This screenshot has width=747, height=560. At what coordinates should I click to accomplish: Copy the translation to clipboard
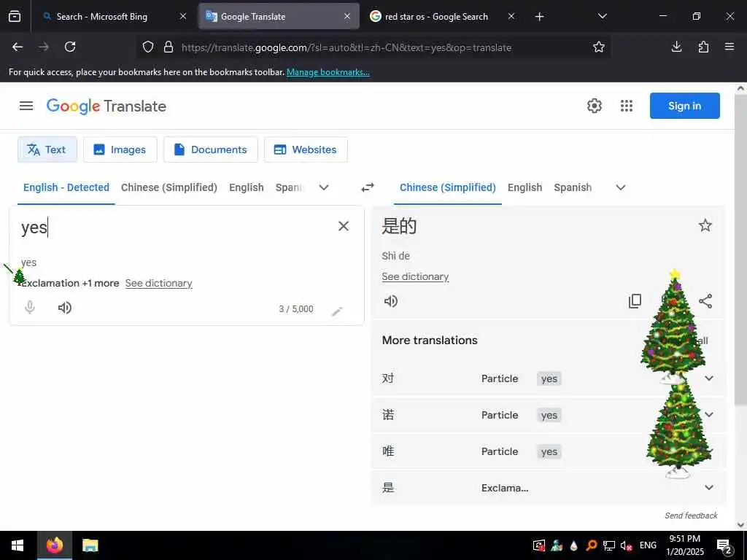pyautogui.click(x=635, y=301)
